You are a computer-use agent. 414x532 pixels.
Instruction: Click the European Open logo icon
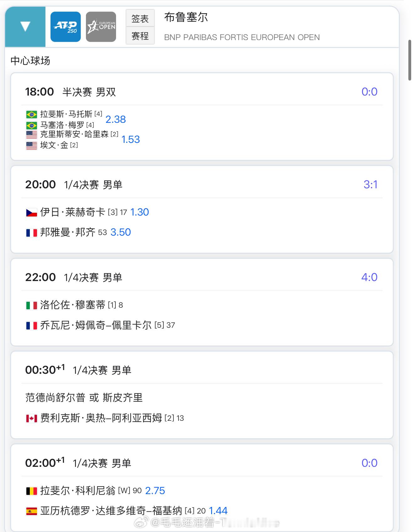point(101,27)
